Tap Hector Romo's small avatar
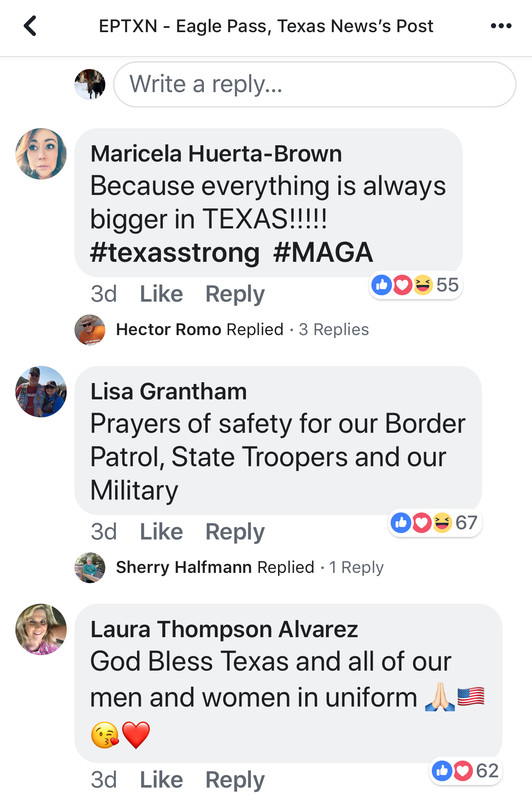 90,330
